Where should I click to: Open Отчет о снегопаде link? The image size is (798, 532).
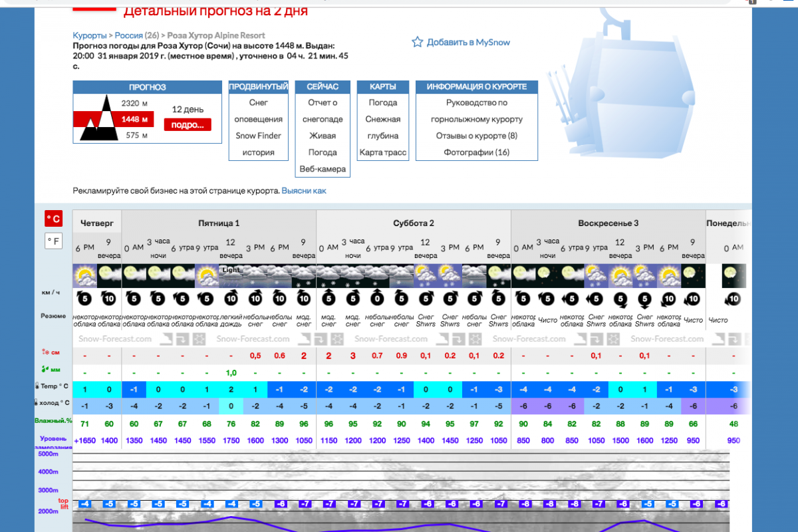(323, 111)
